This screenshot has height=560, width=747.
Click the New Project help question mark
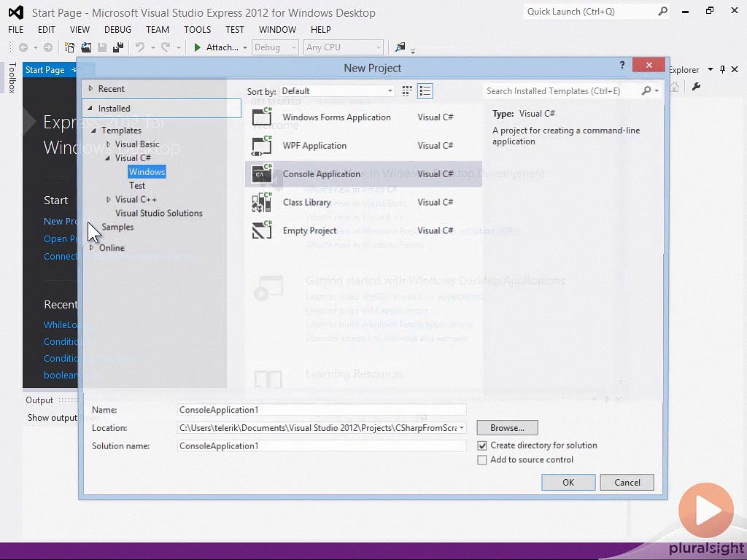tap(622, 65)
